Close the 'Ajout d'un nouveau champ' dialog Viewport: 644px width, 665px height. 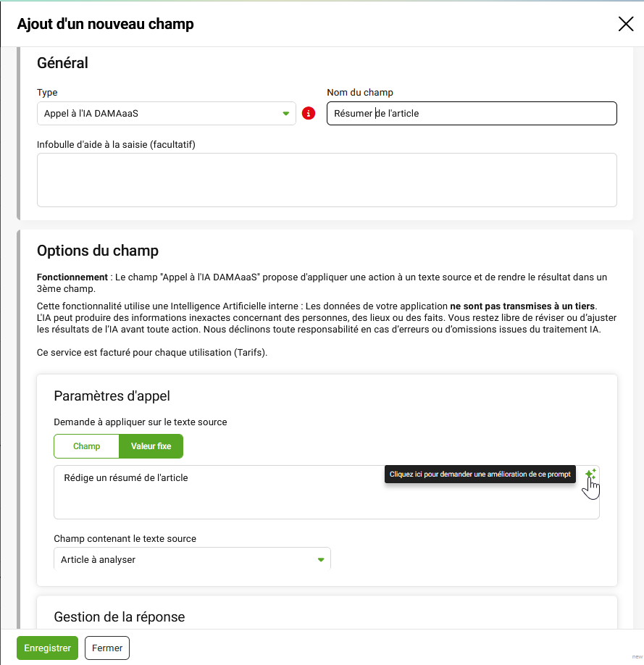click(x=626, y=24)
